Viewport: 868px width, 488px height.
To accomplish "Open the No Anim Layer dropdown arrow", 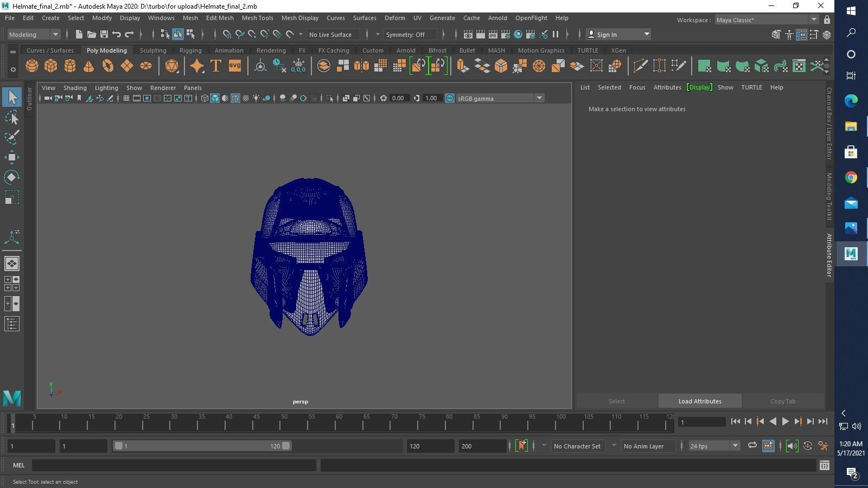I will click(x=614, y=446).
